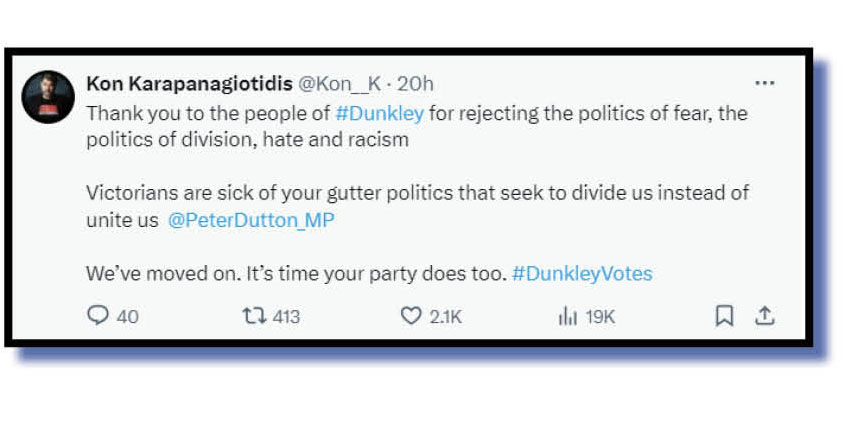Open view analytics bar chart icon

(x=567, y=316)
